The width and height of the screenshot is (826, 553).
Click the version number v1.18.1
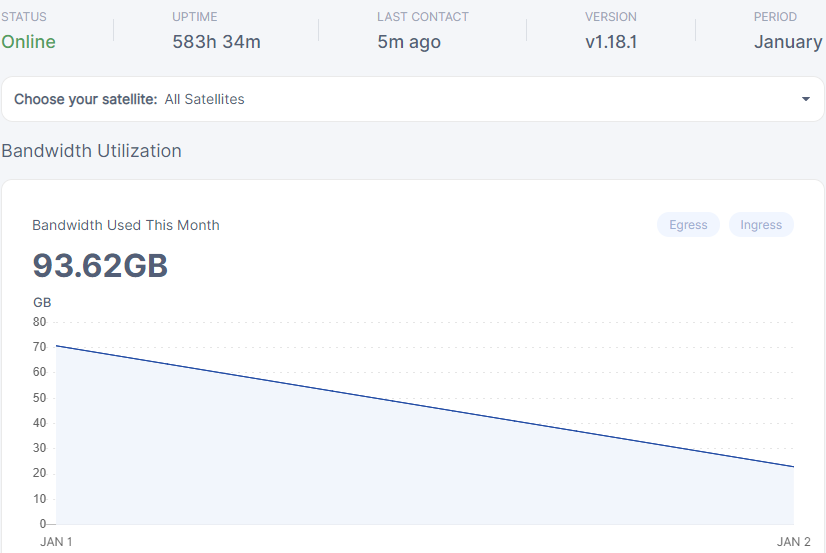[x=611, y=42]
